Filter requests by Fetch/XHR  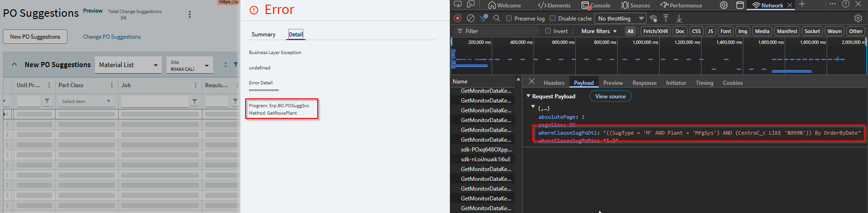655,31
